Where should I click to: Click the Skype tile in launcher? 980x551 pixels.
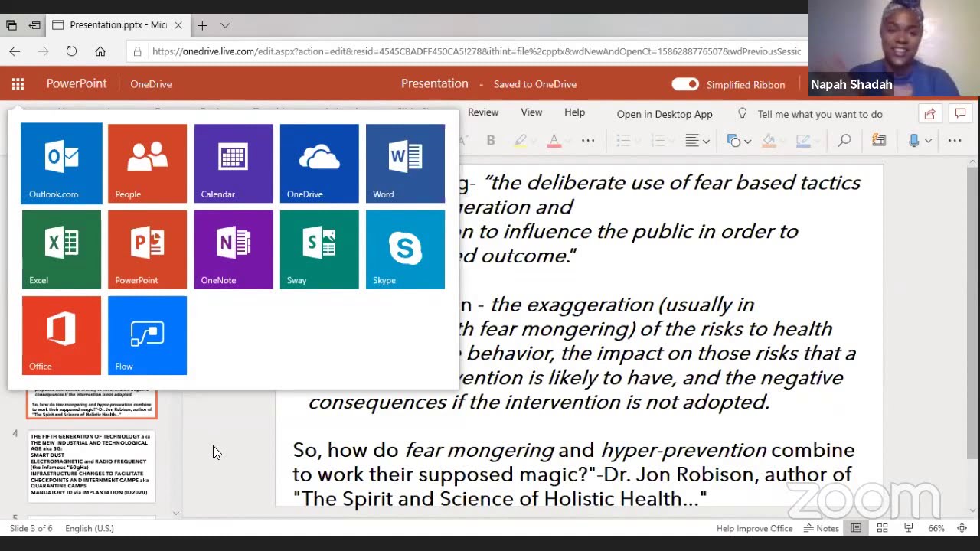(405, 249)
